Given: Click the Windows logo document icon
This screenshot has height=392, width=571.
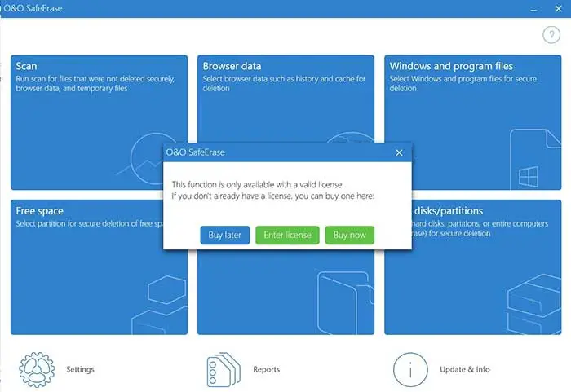Looking at the screenshot, I should pyautogui.click(x=535, y=159).
